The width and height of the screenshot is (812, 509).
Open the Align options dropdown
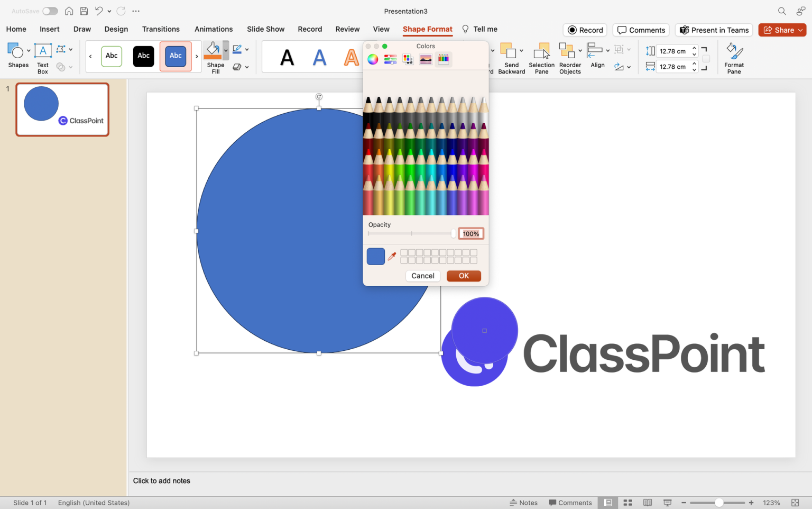tap(607, 49)
